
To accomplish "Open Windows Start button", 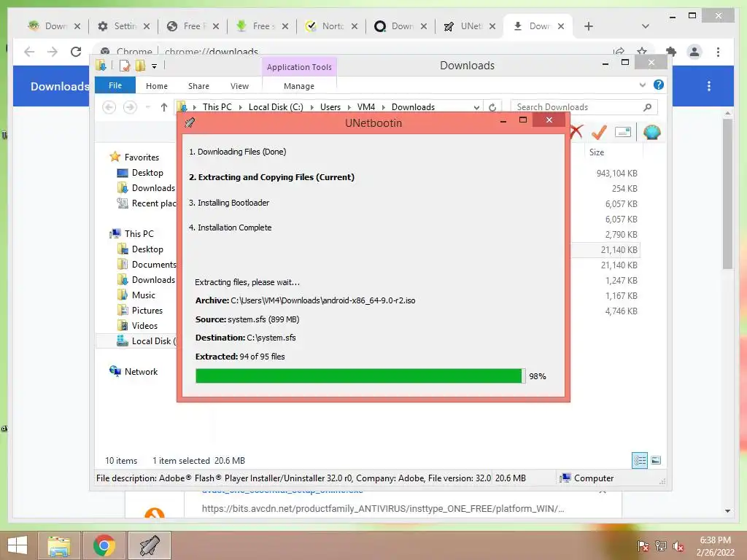I will (18, 545).
